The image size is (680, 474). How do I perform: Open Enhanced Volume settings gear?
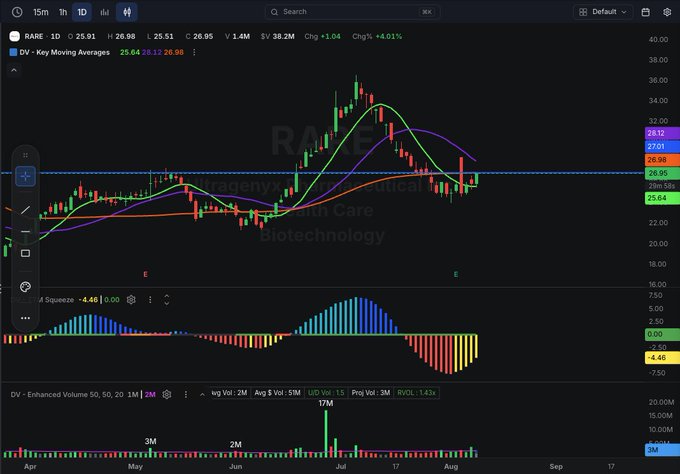tap(167, 394)
